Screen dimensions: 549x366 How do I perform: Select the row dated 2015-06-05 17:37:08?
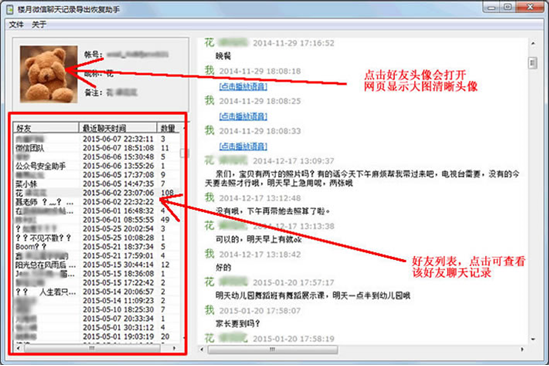(97, 175)
